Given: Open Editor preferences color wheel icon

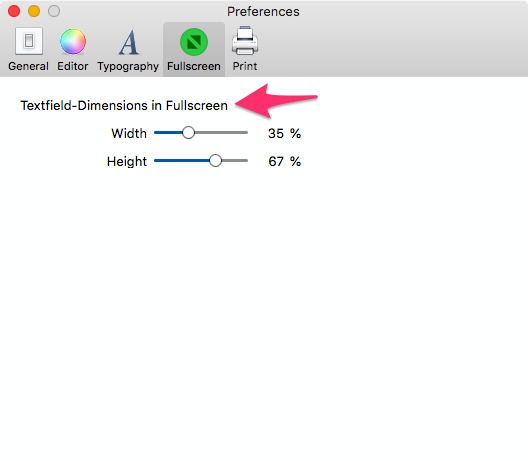Looking at the screenshot, I should (73, 41).
